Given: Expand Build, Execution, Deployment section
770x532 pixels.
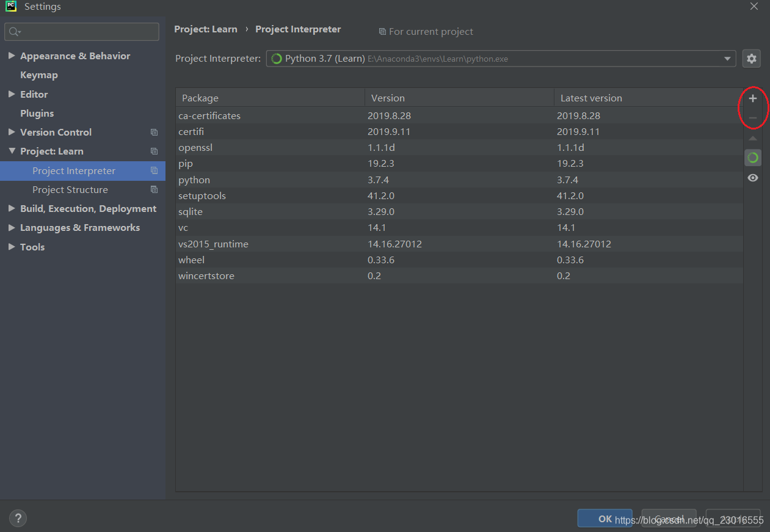Looking at the screenshot, I should pyautogui.click(x=12, y=208).
